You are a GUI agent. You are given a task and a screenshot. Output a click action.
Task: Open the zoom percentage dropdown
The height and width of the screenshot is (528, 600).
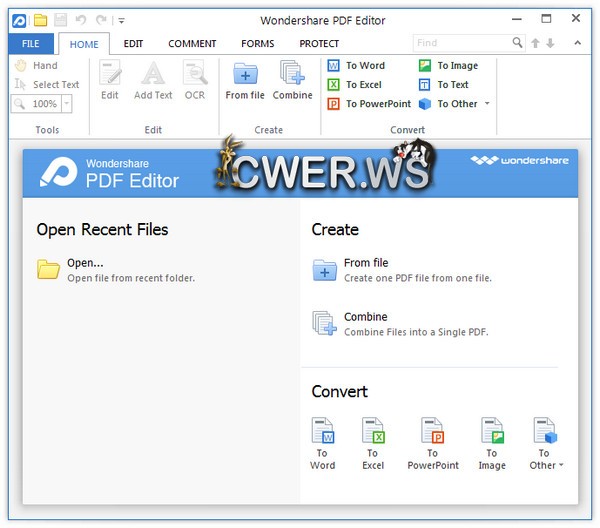pyautogui.click(x=67, y=104)
